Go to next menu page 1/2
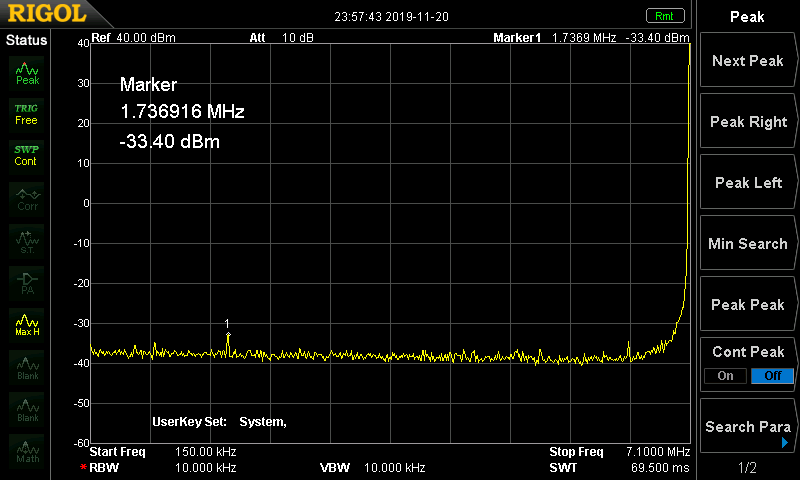Viewport: 800px width, 480px height. tap(747, 468)
